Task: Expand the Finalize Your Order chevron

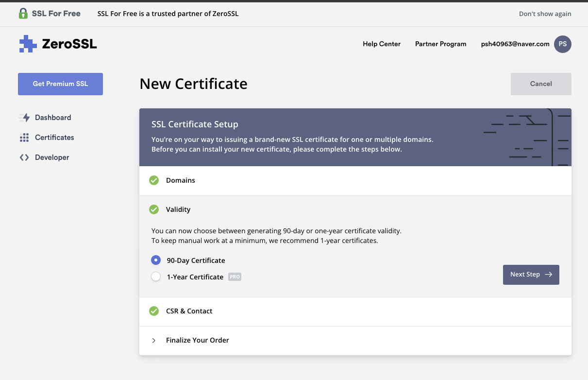Action: [x=154, y=341]
